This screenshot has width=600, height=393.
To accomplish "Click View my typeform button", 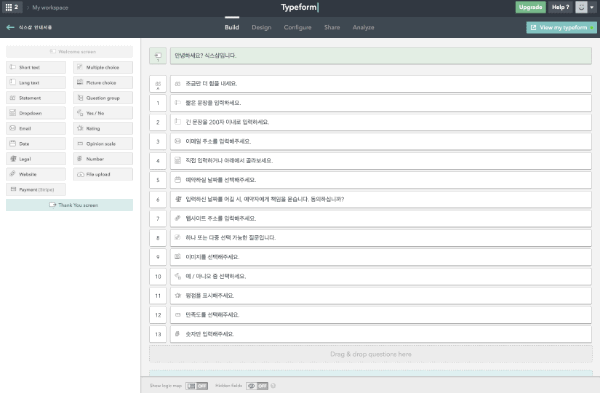I will (x=561, y=28).
